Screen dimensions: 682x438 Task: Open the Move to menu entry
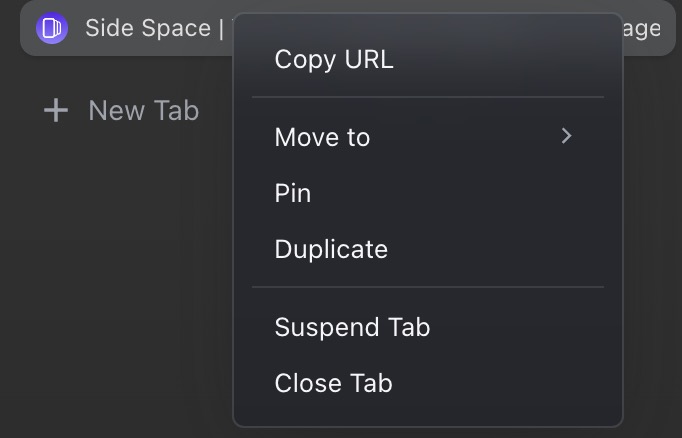coord(322,137)
